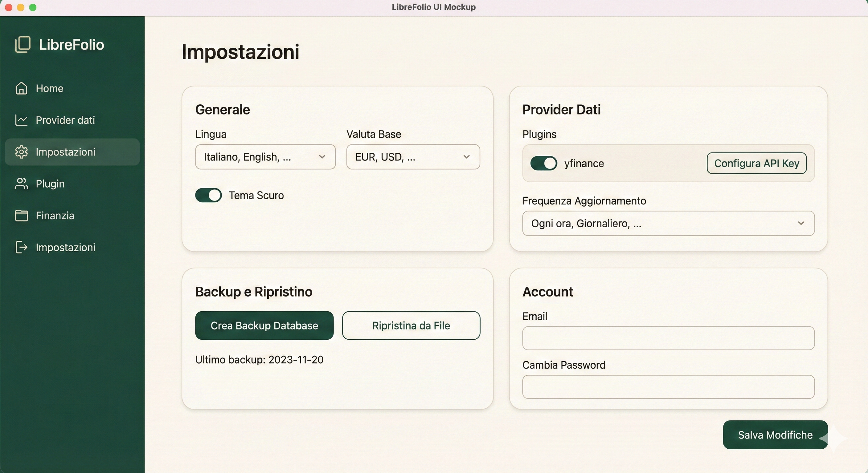Click the Crea Backup Database button
The width and height of the screenshot is (868, 473).
264,325
